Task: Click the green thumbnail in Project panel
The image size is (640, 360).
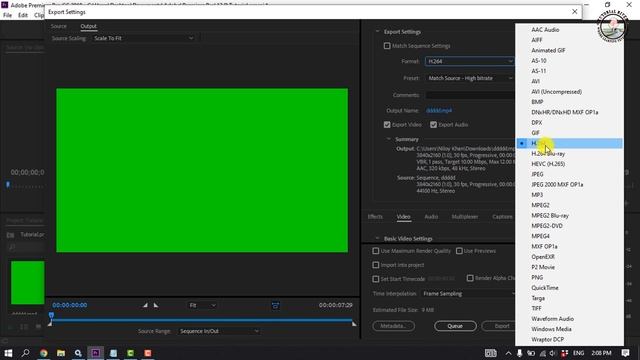Action: [27, 283]
